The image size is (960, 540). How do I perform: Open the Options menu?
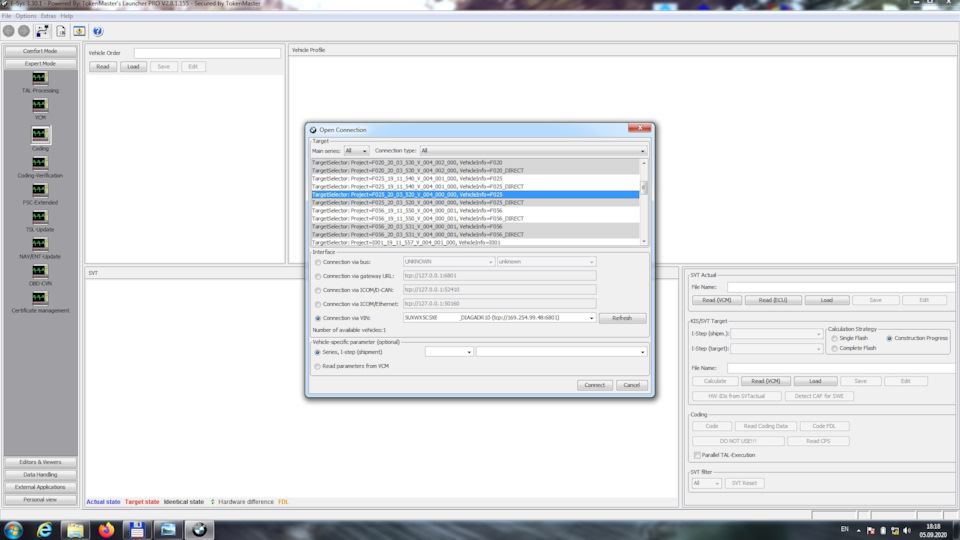(x=26, y=16)
